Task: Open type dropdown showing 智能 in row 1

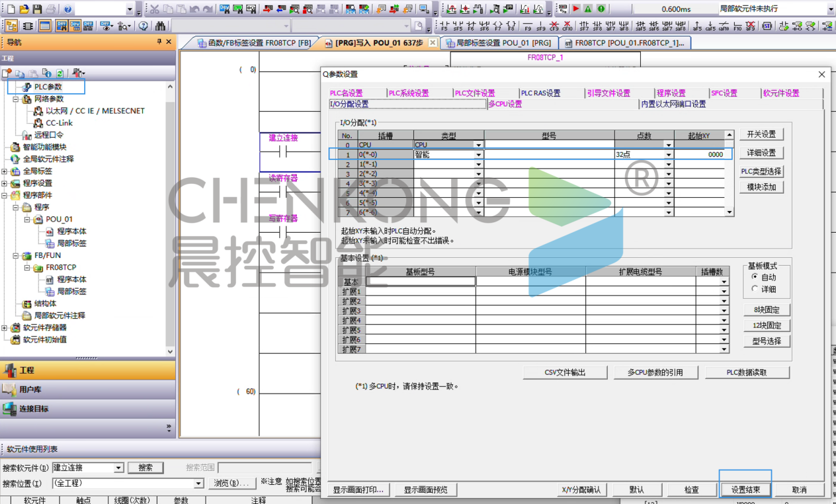Action: coord(478,155)
